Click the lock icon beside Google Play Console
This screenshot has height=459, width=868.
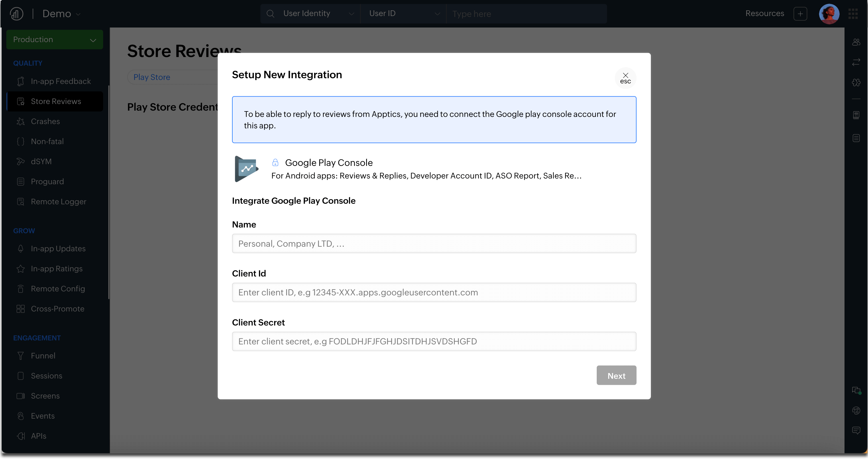click(275, 163)
